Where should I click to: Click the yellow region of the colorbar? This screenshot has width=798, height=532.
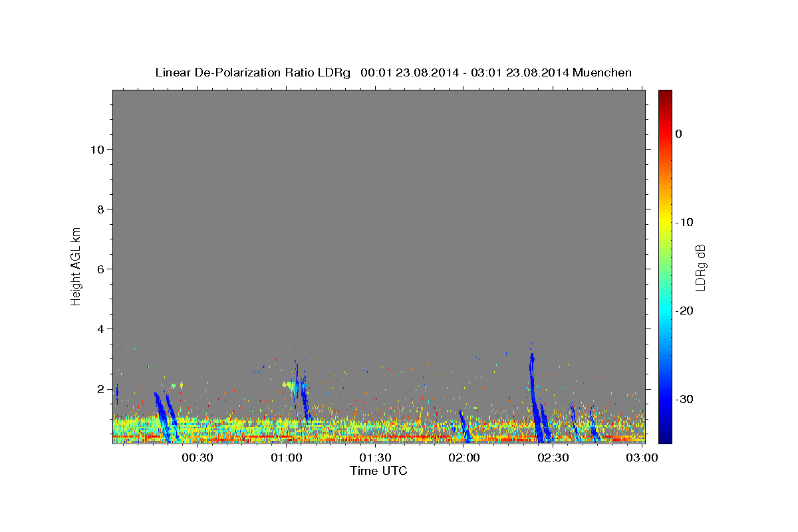tap(665, 221)
